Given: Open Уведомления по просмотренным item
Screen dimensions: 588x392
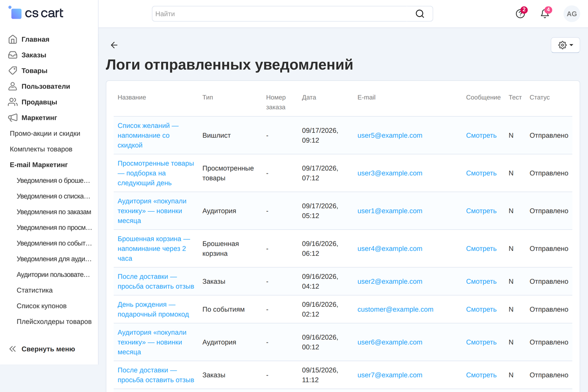Looking at the screenshot, I should pyautogui.click(x=54, y=227).
